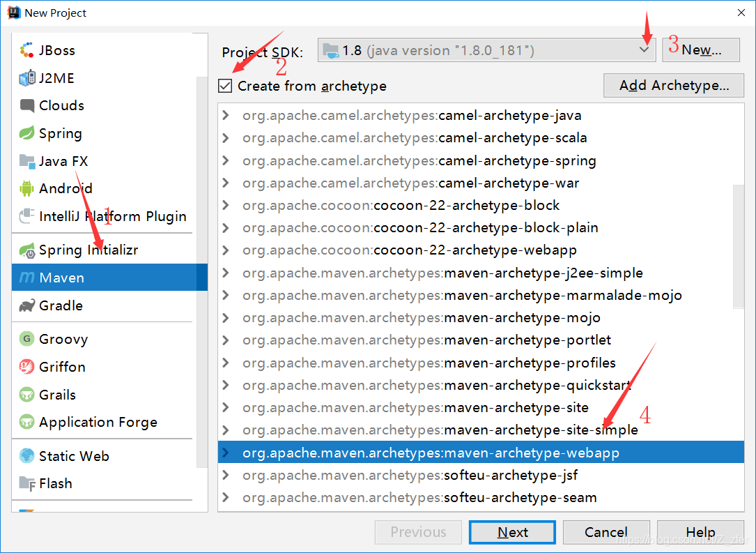Image resolution: width=756 pixels, height=553 pixels.
Task: Click the SDK folder icon in combo box
Action: pos(330,51)
